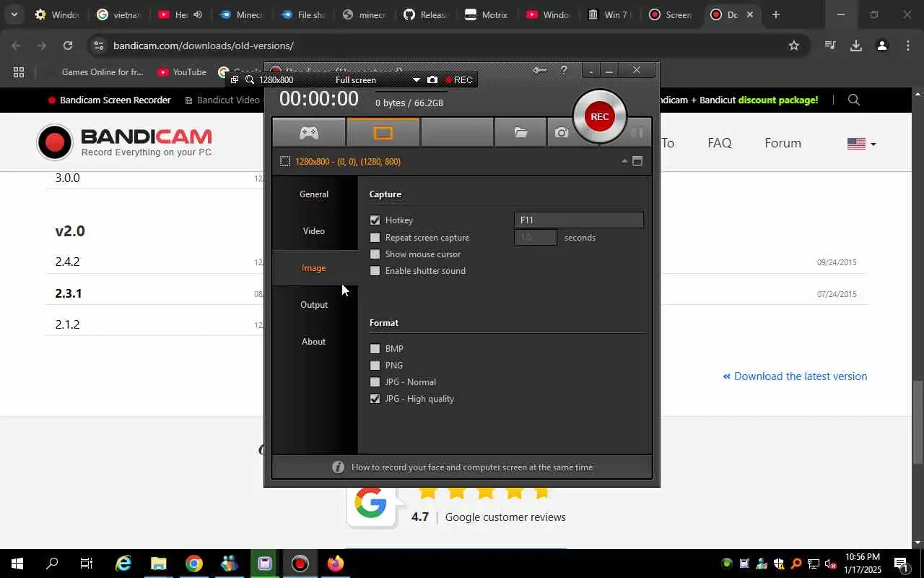Click version 2.4.2 in the list

coord(67,262)
